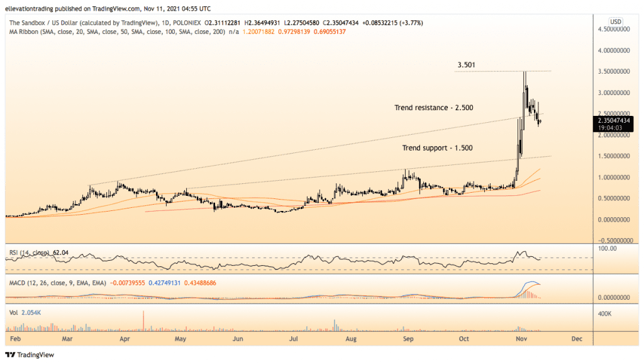Screen dimensions: 644x364
Task: Click the 'Nov' label on time axis
Action: tap(521, 339)
